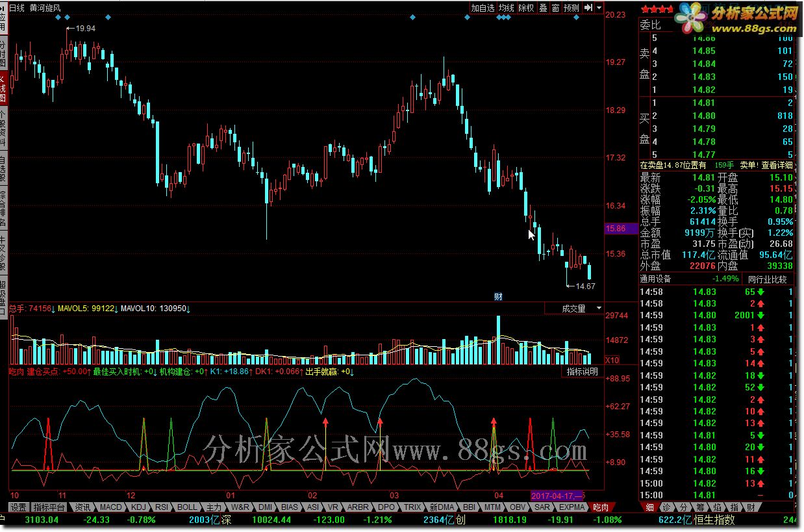The image size is (804, 532).
Task: Open the 指标平台 tab
Action: click(49, 507)
